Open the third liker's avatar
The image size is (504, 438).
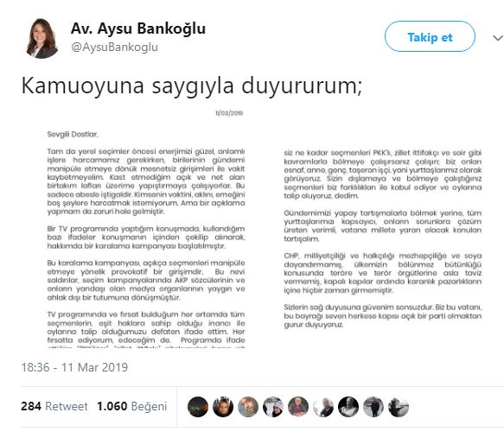pos(248,407)
